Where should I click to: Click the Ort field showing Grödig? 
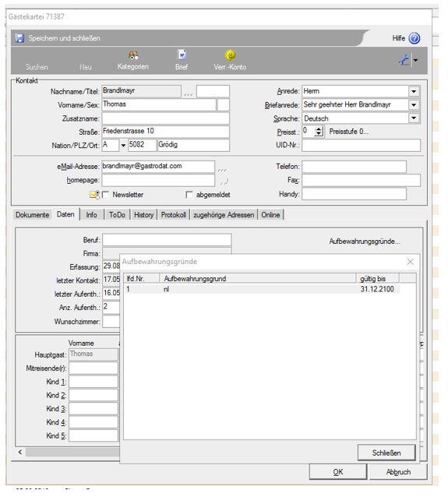click(193, 145)
